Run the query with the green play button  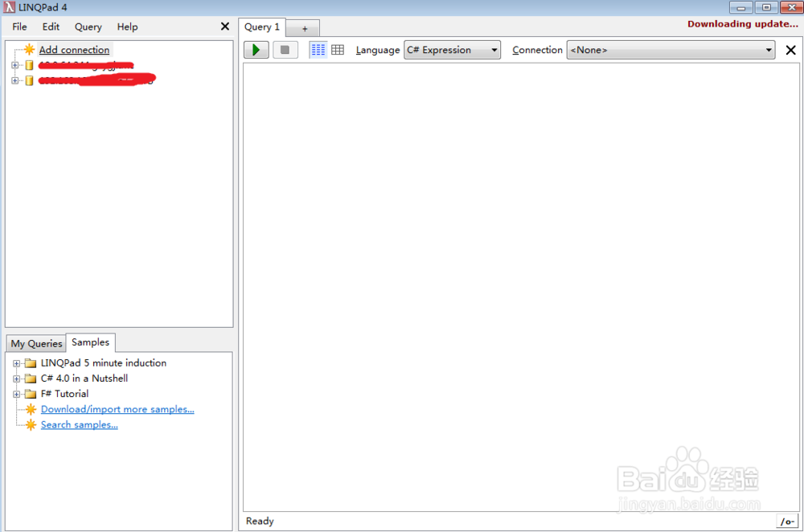point(256,50)
